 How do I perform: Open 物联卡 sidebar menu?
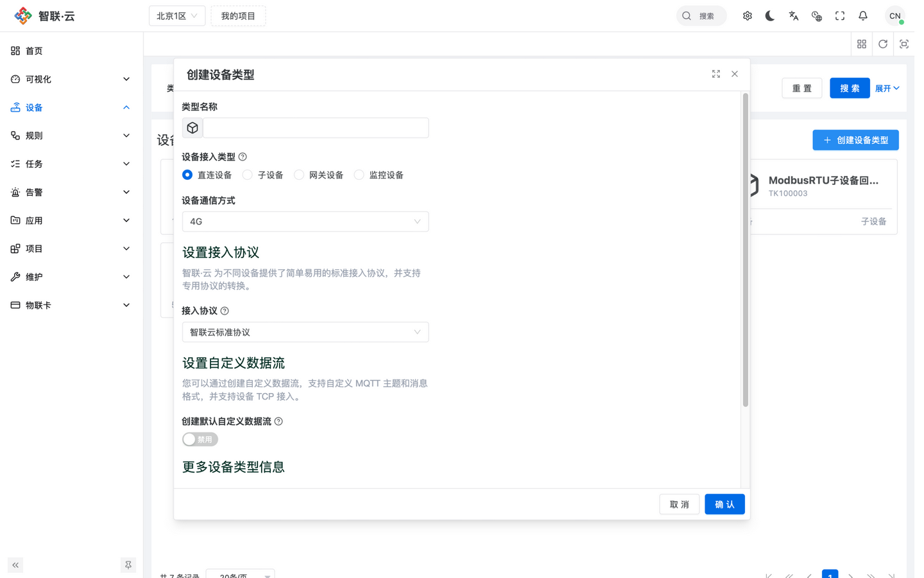click(x=71, y=305)
